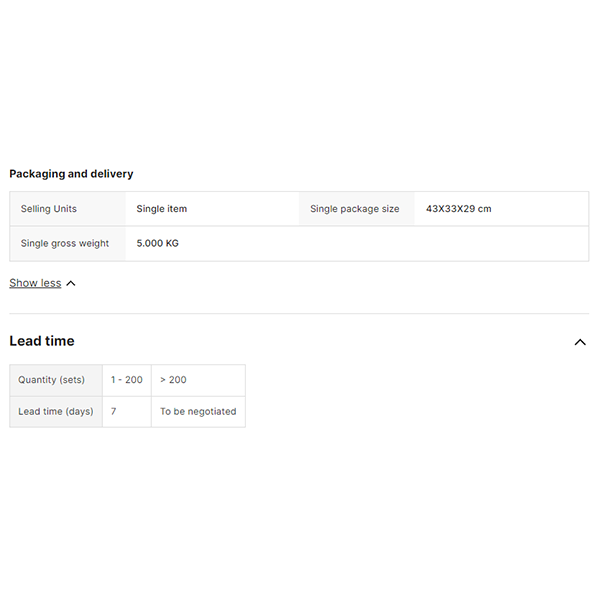Click the To be negotiated cell
600x600 pixels.
click(198, 411)
